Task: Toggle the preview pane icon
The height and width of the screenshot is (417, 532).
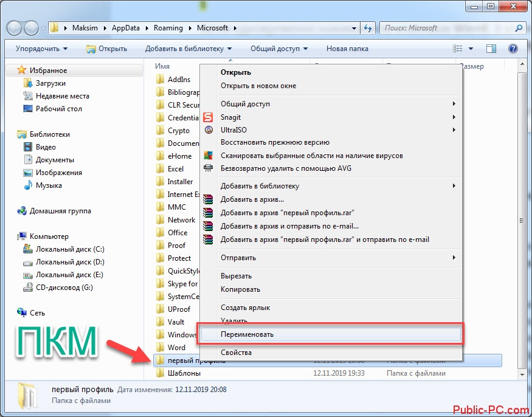Action: (x=491, y=49)
